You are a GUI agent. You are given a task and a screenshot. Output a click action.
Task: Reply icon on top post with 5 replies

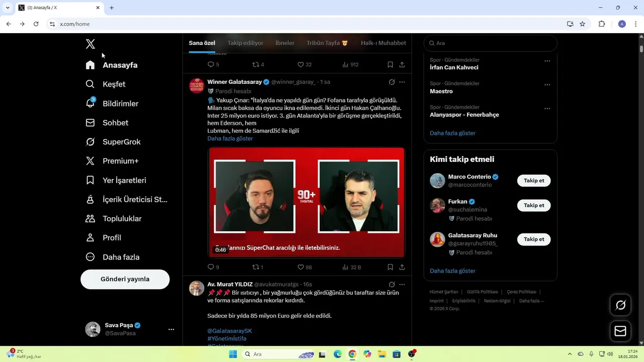tap(211, 64)
